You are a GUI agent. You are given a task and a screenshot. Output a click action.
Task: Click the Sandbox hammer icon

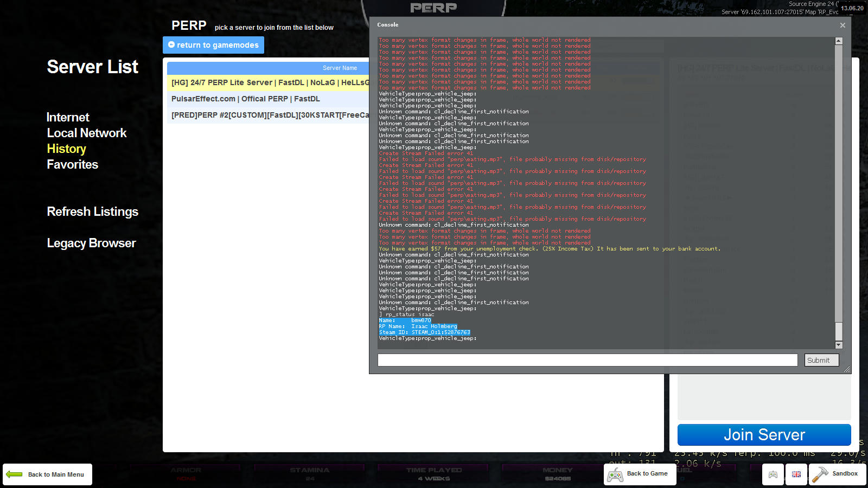point(820,474)
